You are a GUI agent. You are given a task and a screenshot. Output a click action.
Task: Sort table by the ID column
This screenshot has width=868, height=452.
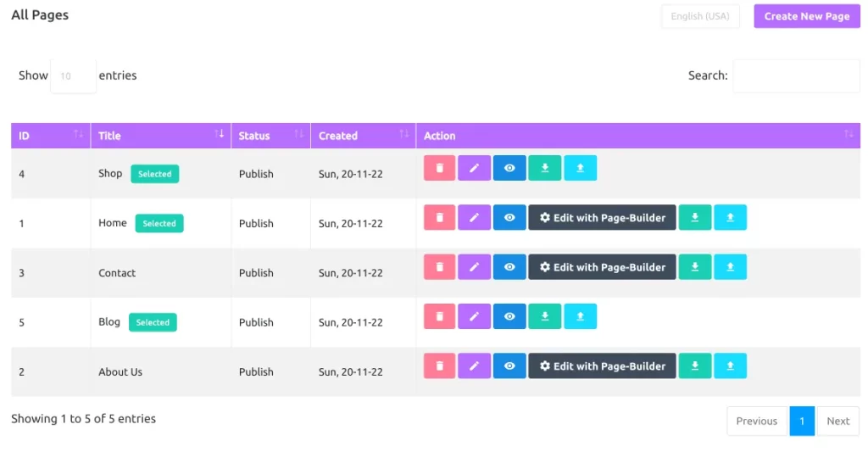(x=50, y=136)
